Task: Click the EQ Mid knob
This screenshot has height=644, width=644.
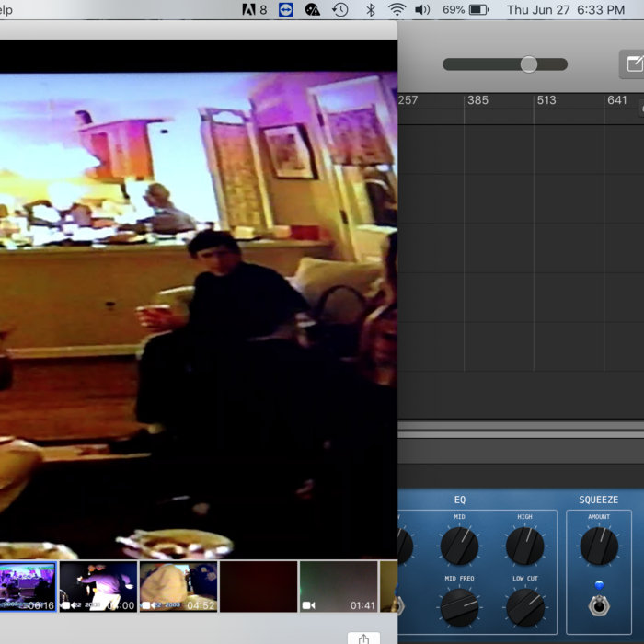Action: pyautogui.click(x=459, y=546)
